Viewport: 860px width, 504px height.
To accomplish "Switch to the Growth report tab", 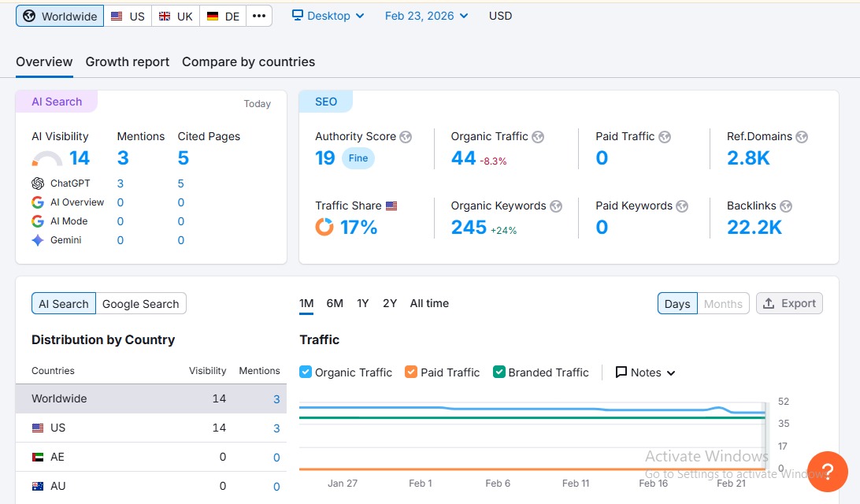I will 128,62.
